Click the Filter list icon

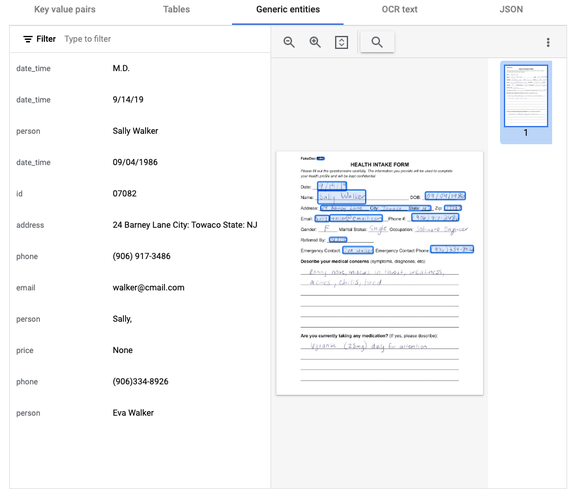click(x=28, y=39)
